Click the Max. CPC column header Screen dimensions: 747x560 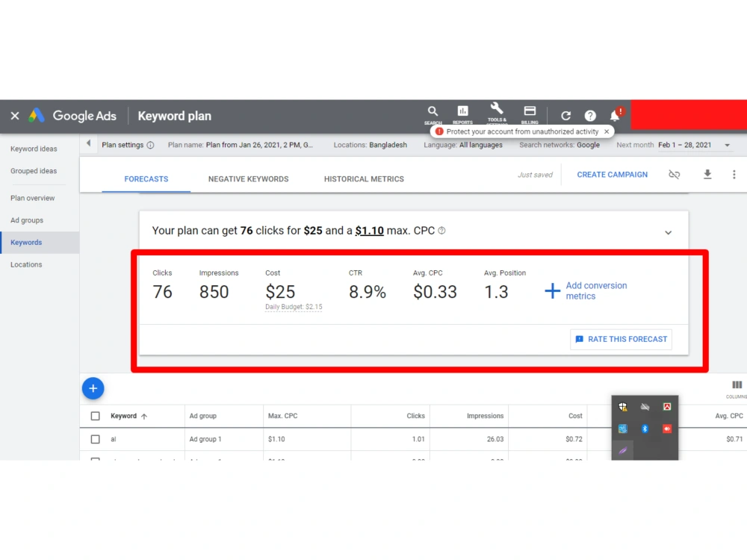pyautogui.click(x=282, y=416)
